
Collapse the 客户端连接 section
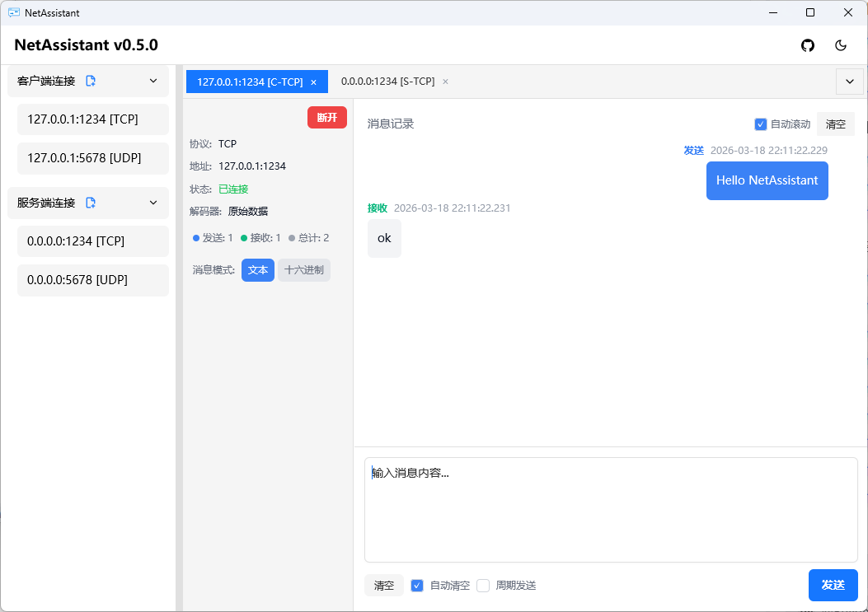pyautogui.click(x=152, y=80)
